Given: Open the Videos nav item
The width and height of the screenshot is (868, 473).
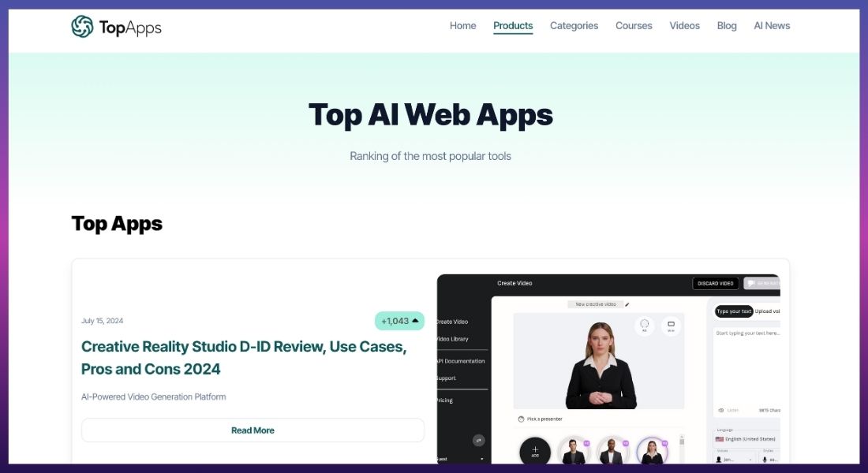Looking at the screenshot, I should pyautogui.click(x=684, y=25).
